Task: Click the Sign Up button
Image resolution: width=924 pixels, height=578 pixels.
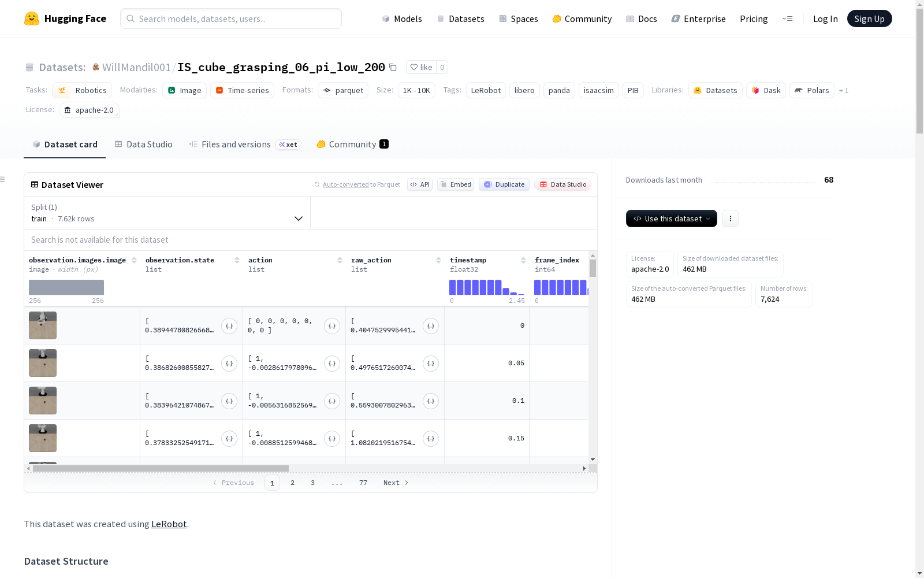Action: (870, 18)
